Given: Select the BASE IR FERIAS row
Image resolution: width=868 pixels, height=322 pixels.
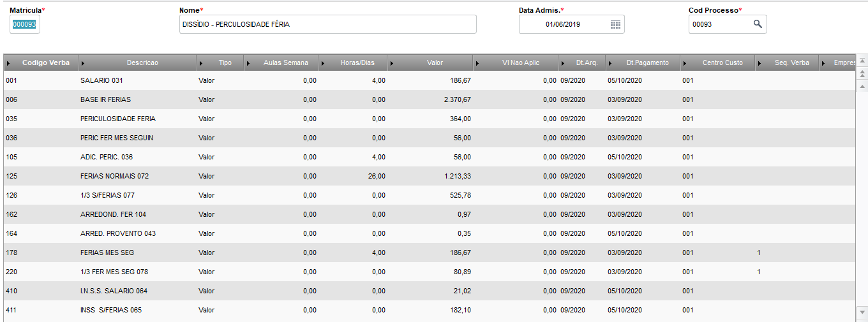Looking at the screenshot, I should 429,99.
